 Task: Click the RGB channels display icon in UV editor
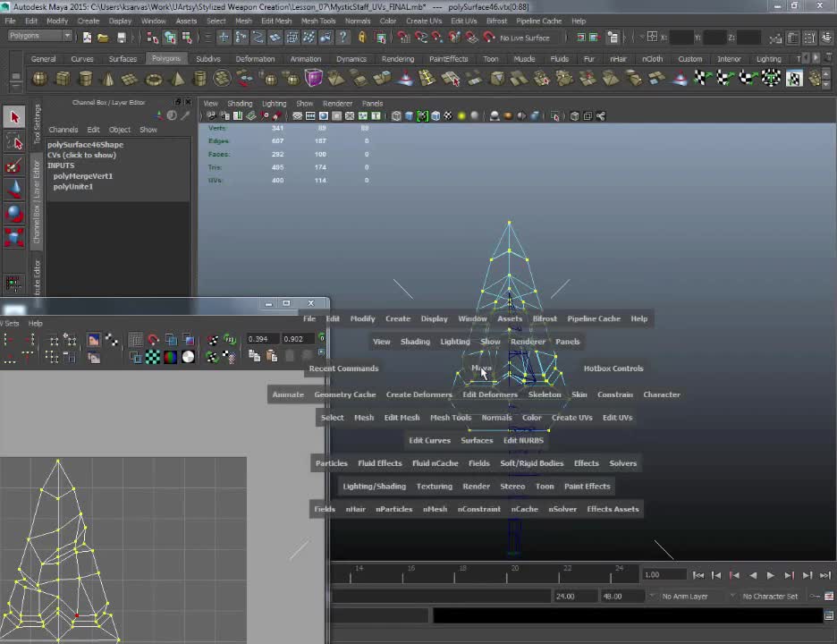pos(170,357)
